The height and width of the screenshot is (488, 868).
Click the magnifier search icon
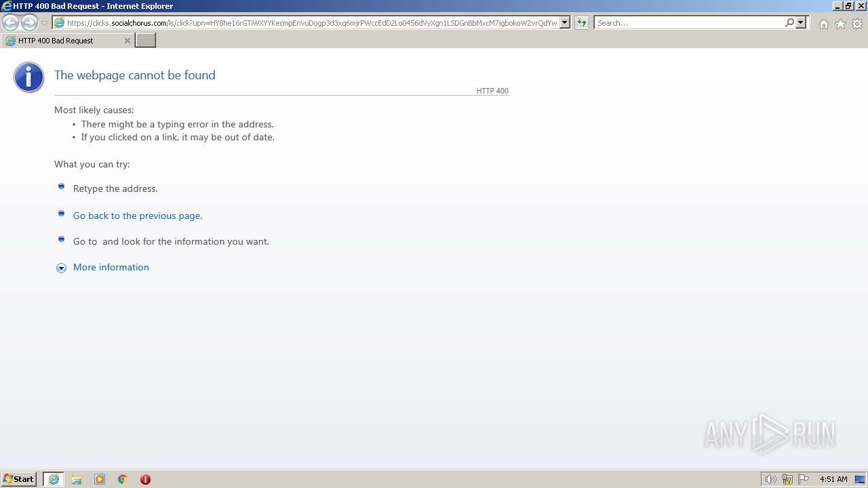[x=789, y=23]
